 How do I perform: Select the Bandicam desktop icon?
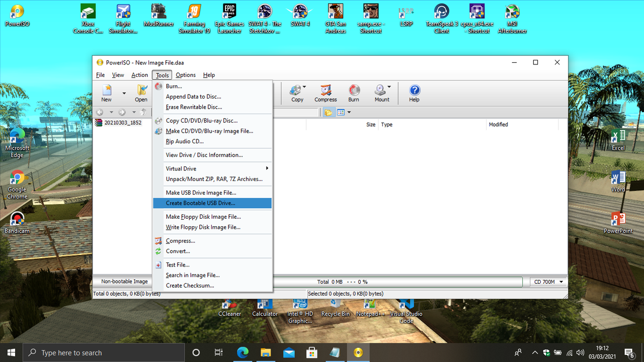(x=17, y=223)
